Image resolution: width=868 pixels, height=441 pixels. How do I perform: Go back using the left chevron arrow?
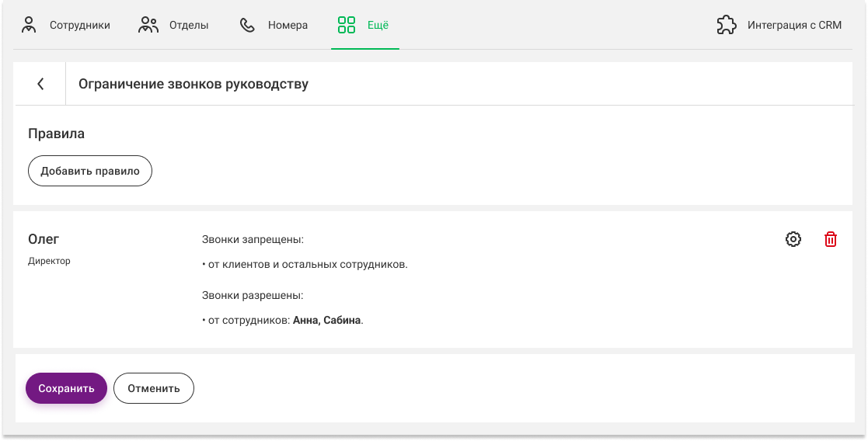(x=40, y=84)
